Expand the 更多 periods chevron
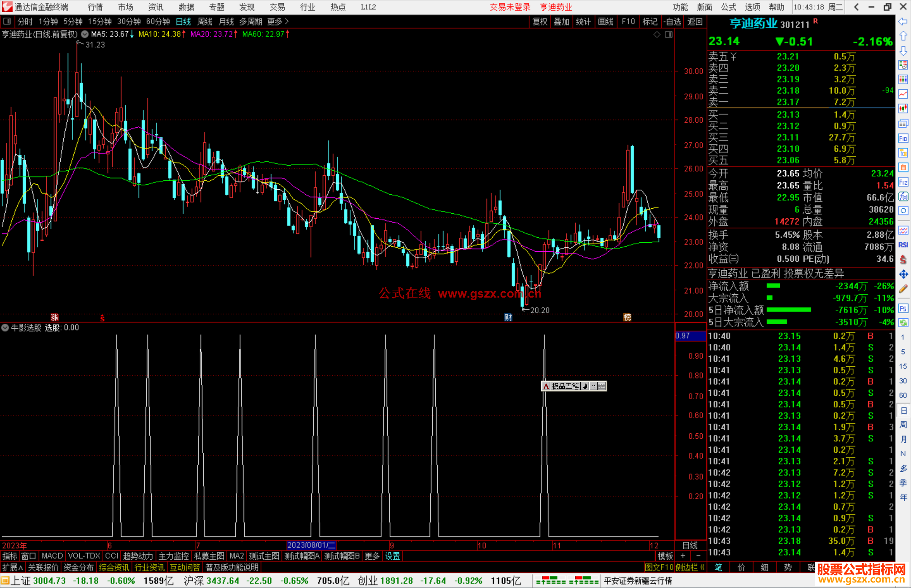Screen dimensions: 911x588 pos(287,21)
